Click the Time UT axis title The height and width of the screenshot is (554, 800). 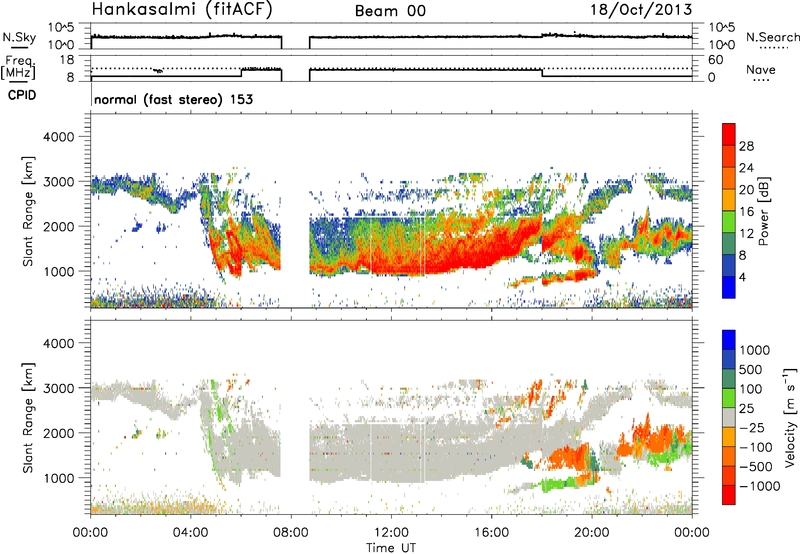pyautogui.click(x=391, y=547)
